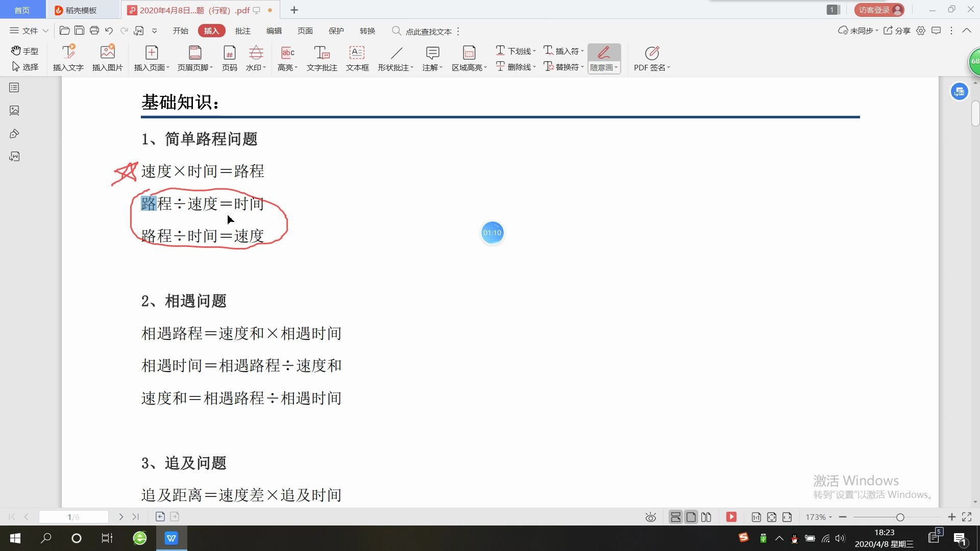The image size is (980, 551).
Task: Jump to the last page arrow
Action: pyautogui.click(x=135, y=517)
